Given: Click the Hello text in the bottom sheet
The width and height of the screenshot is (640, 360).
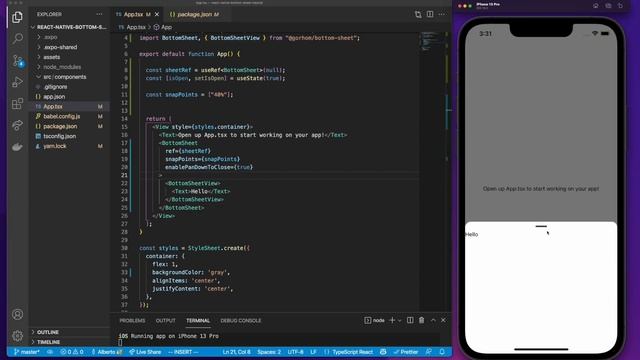Looking at the screenshot, I should 472,235.
